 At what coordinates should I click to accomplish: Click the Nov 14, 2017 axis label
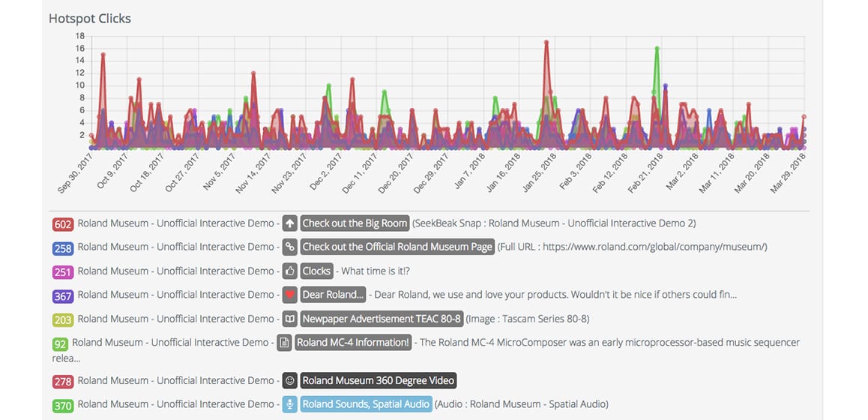(254, 173)
